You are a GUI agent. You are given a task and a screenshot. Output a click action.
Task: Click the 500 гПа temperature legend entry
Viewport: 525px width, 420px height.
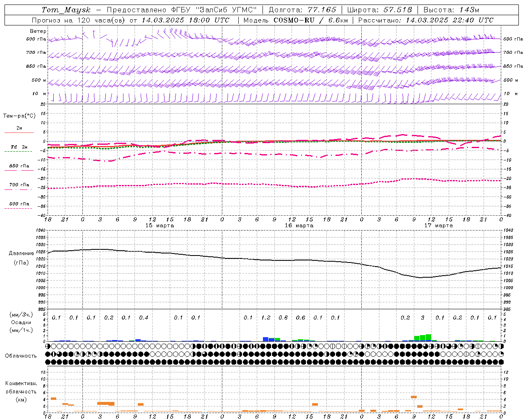point(19,204)
